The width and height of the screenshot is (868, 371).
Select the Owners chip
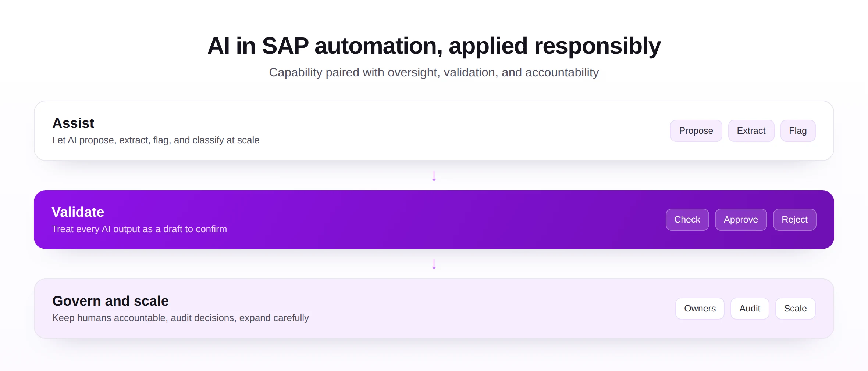click(x=700, y=309)
